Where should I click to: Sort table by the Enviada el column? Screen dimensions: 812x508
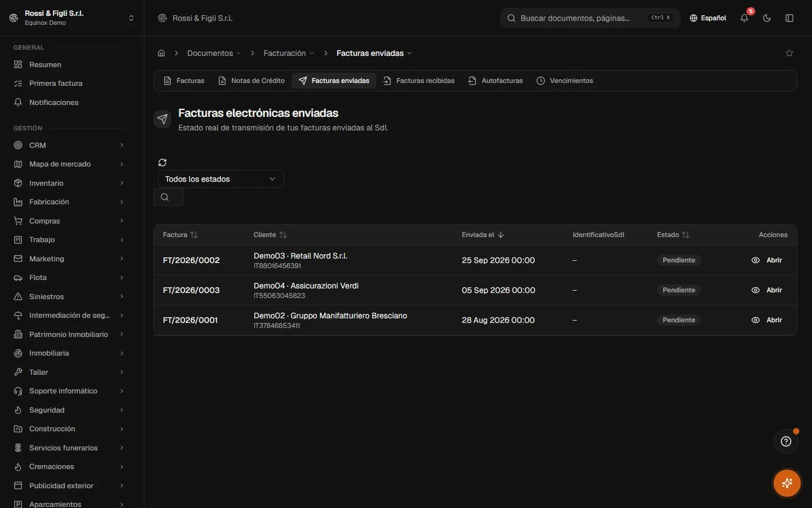click(483, 235)
